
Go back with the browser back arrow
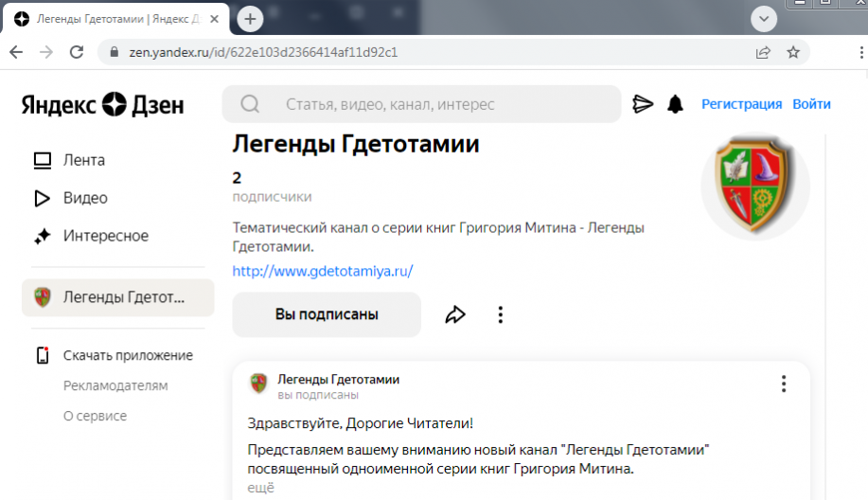pyautogui.click(x=17, y=52)
